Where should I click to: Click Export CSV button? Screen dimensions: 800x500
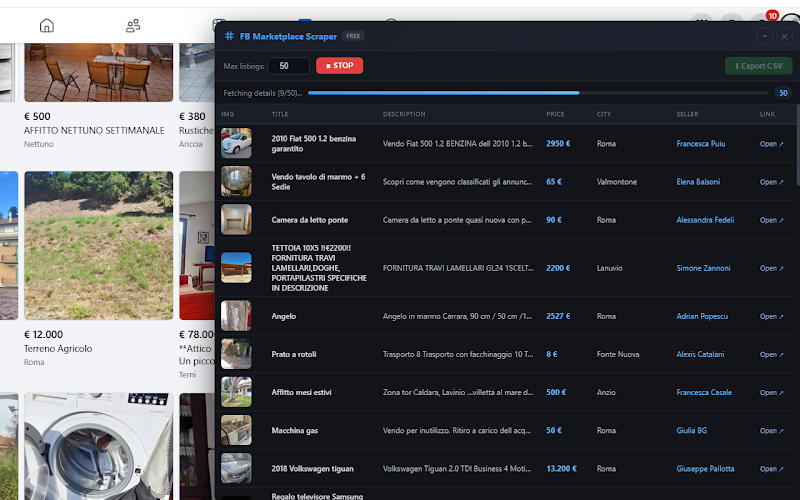click(x=758, y=66)
